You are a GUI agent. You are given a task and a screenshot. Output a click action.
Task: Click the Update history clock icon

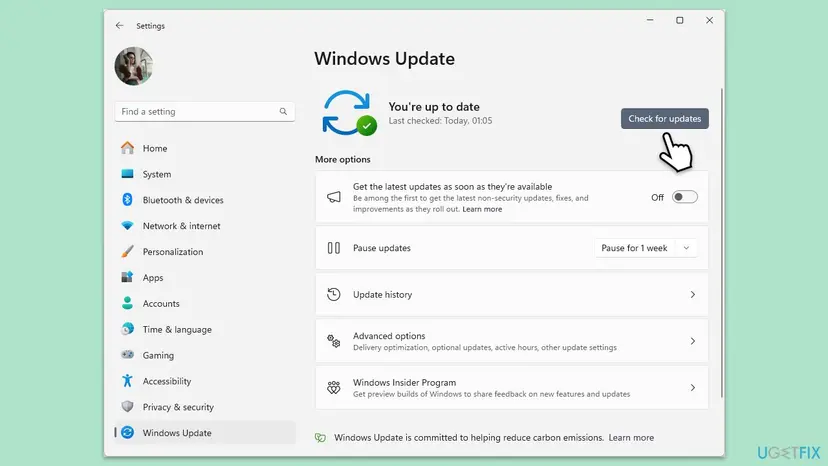coord(334,294)
